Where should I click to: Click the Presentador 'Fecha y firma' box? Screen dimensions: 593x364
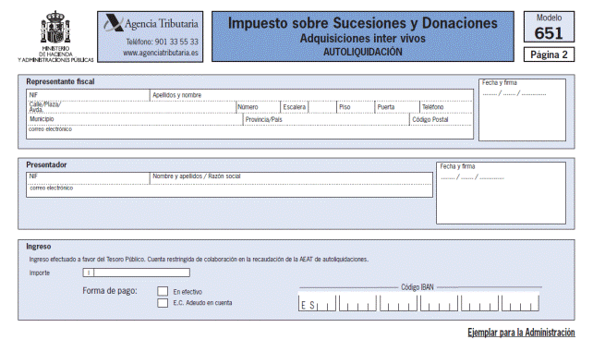(x=502, y=193)
